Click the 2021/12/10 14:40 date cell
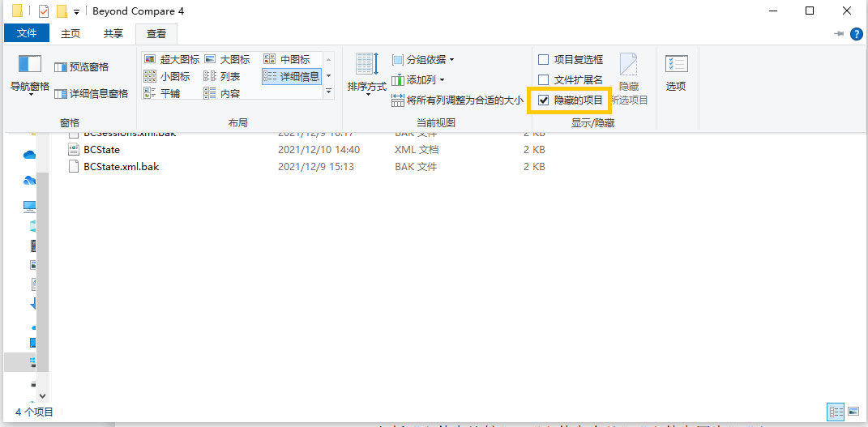The height and width of the screenshot is (427, 868). pyautogui.click(x=319, y=150)
